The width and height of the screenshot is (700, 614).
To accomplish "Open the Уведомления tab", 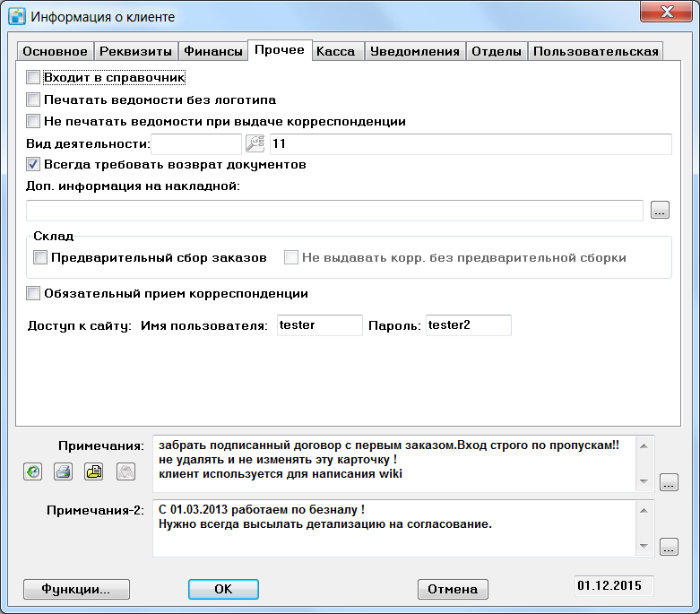I will click(415, 51).
